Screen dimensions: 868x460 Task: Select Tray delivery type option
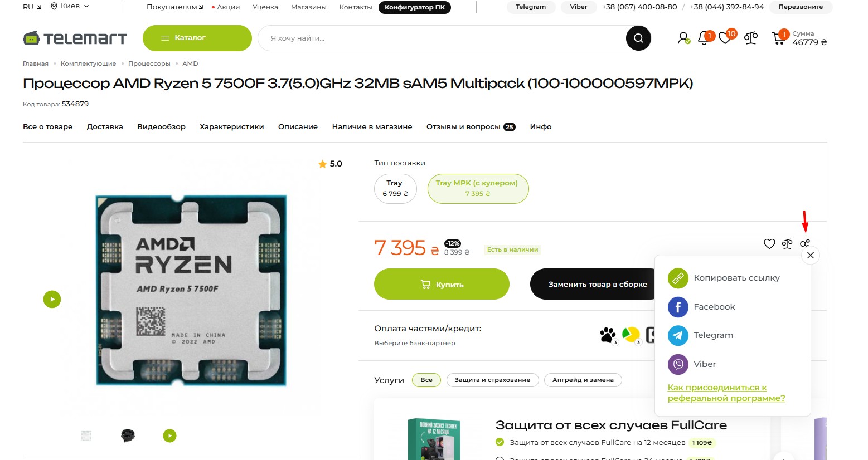(395, 188)
